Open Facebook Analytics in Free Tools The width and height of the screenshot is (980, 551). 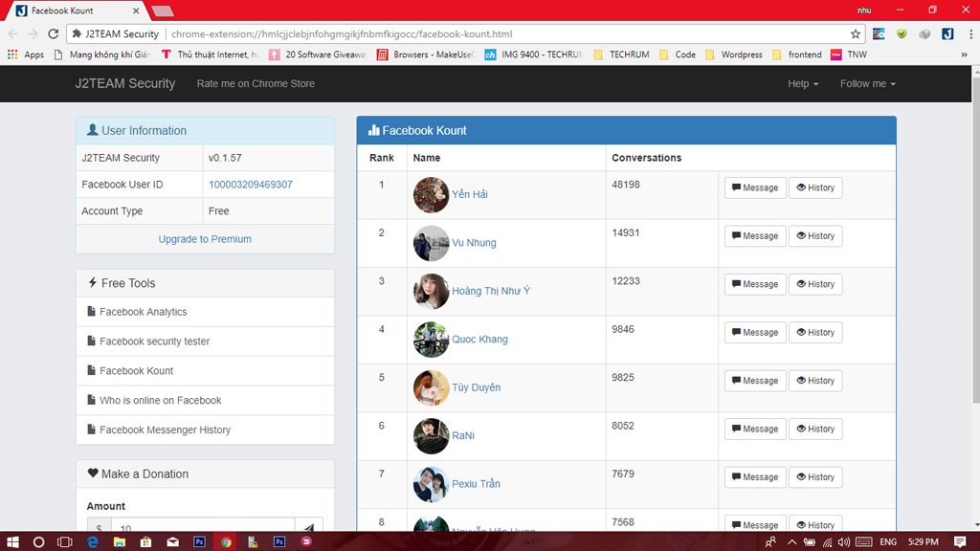143,312
